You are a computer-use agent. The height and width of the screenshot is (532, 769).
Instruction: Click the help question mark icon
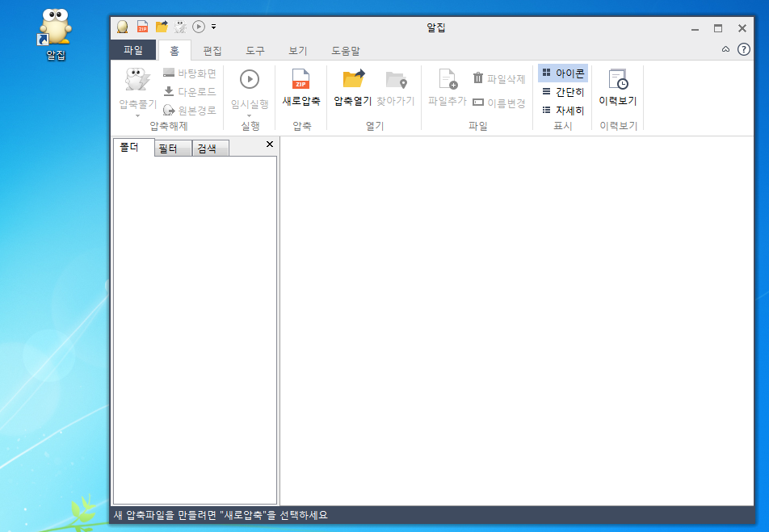(743, 49)
